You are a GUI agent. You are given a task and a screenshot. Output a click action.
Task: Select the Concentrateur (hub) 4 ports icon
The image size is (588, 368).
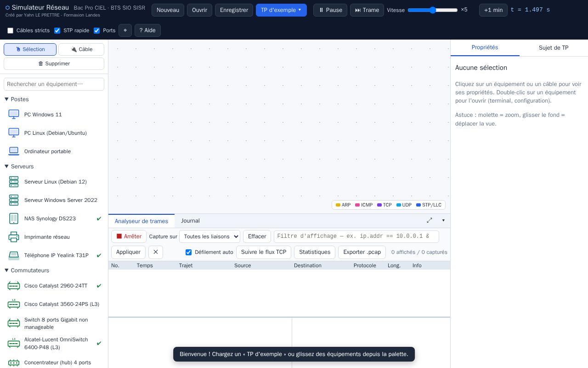click(14, 362)
